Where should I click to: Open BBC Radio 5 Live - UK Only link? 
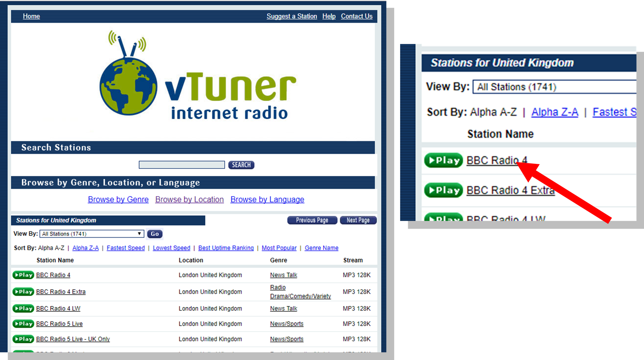[x=73, y=339]
